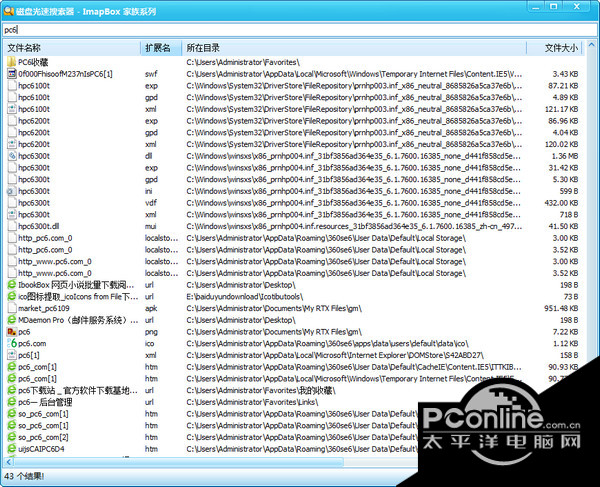The width and height of the screenshot is (600, 487).
Task: Select the pc6下载站 favorites entry name
Action: click(78, 390)
